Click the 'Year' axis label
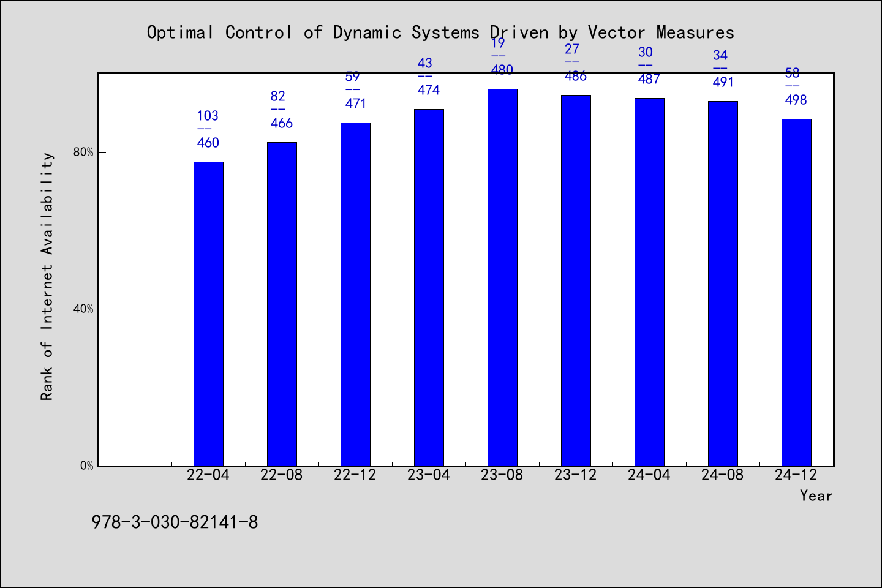Screen dimensions: 882x588 tap(816, 496)
